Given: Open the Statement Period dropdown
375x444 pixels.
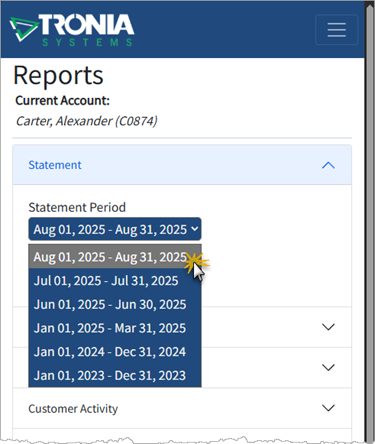Looking at the screenshot, I should click(x=115, y=229).
